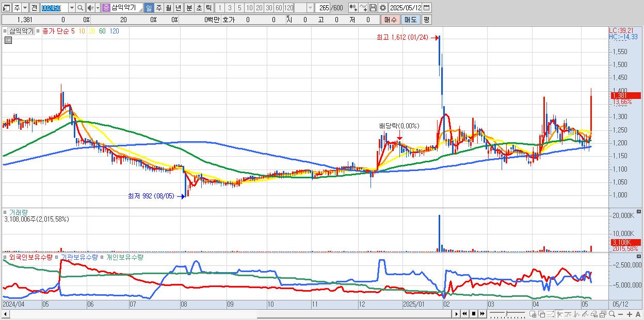Select the 틱 (tick) period toggle
This screenshot has width=644, height=320.
tap(208, 8)
